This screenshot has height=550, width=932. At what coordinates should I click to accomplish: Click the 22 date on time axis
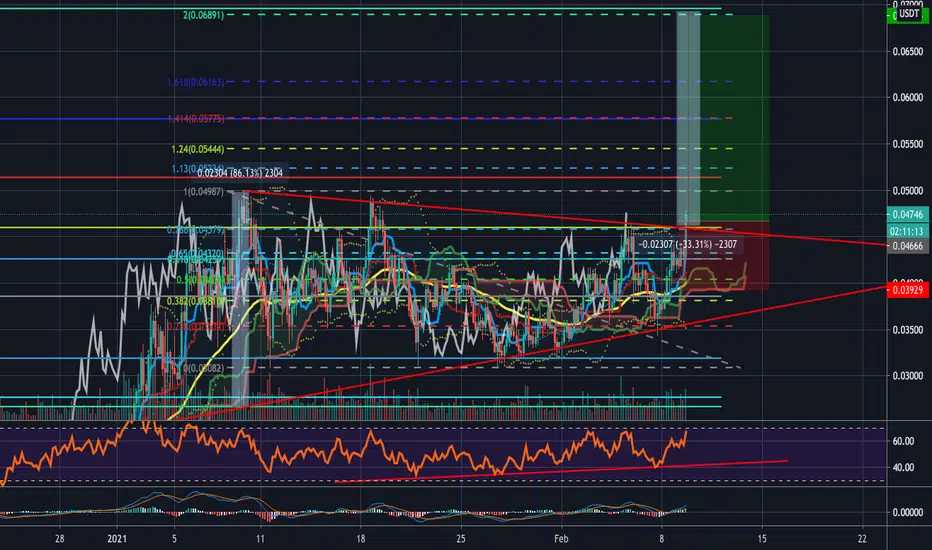862,539
